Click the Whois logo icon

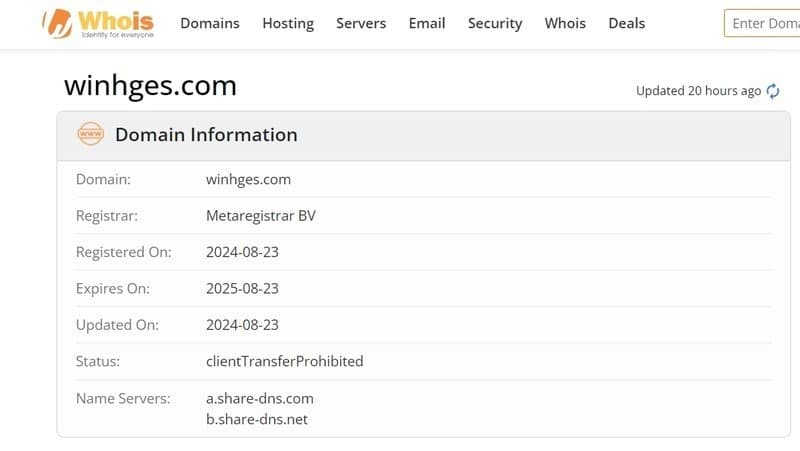(x=58, y=23)
